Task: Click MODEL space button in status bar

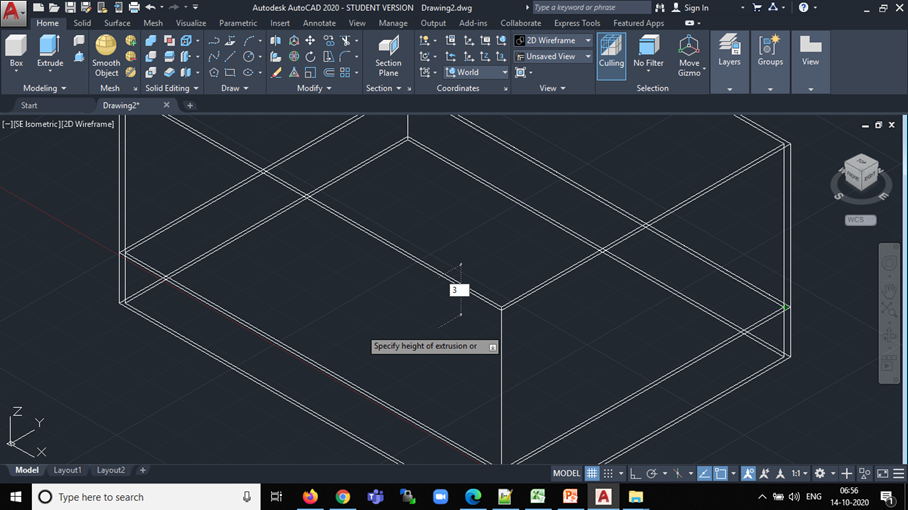Action: point(566,473)
